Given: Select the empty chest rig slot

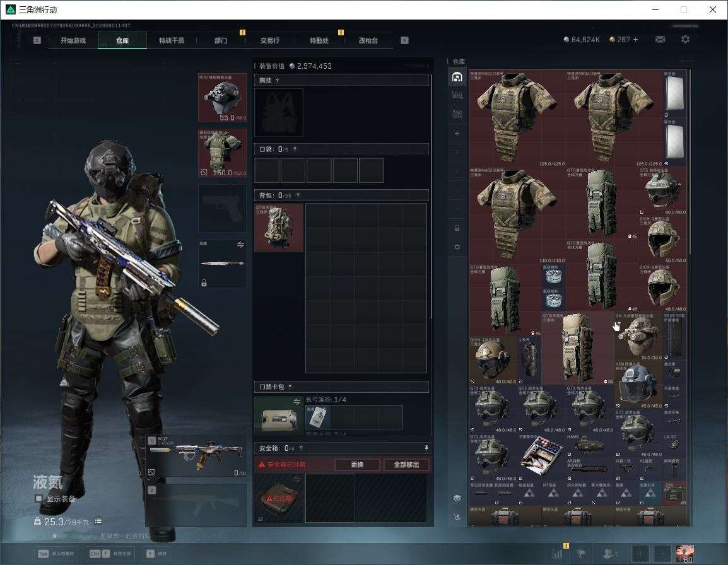Looking at the screenshot, I should [x=279, y=112].
